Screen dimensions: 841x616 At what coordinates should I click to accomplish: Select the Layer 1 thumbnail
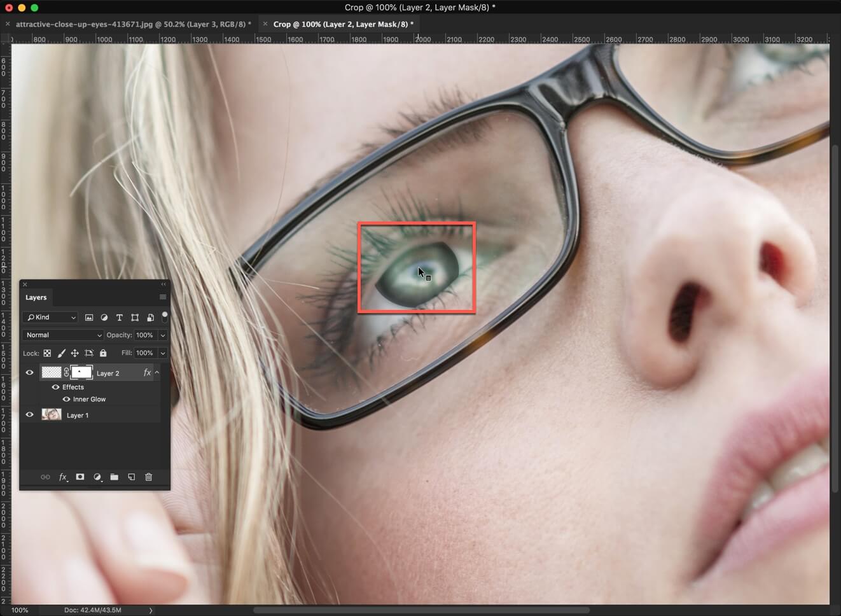click(52, 415)
